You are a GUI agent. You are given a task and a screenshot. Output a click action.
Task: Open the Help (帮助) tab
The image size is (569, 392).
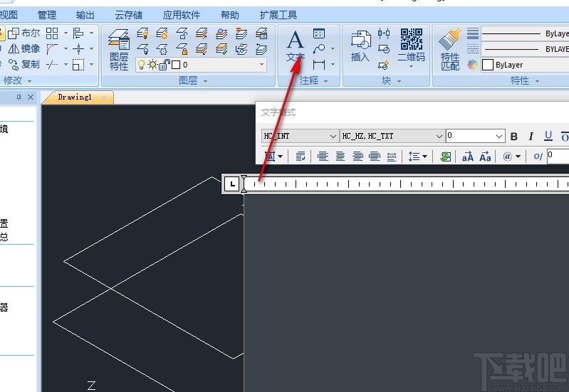click(x=230, y=15)
